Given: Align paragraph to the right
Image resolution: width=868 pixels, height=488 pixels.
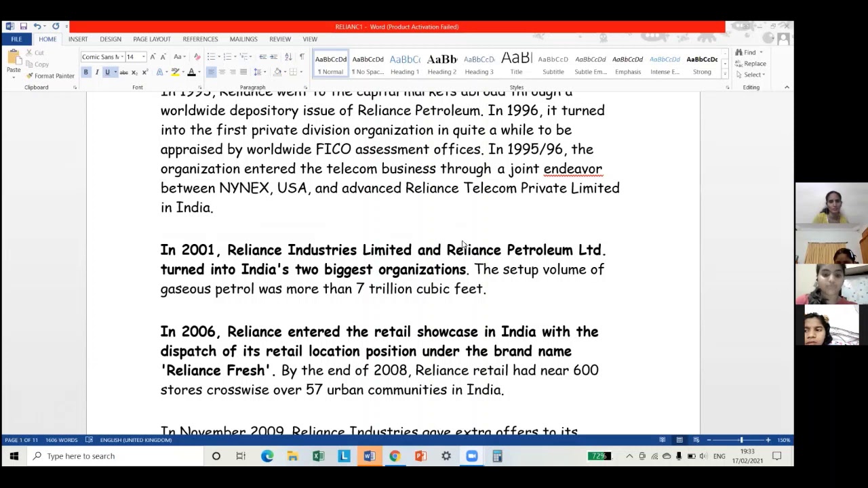Looking at the screenshot, I should click(x=233, y=72).
